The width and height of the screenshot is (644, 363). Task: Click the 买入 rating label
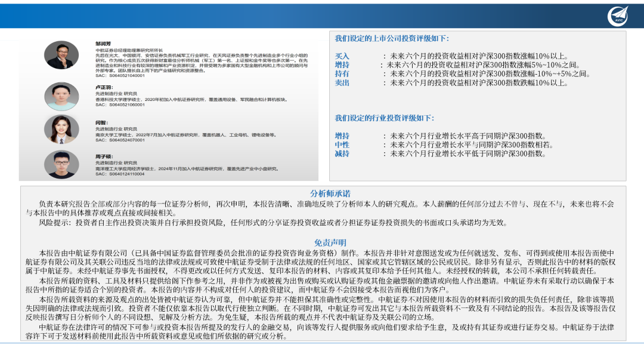click(342, 56)
